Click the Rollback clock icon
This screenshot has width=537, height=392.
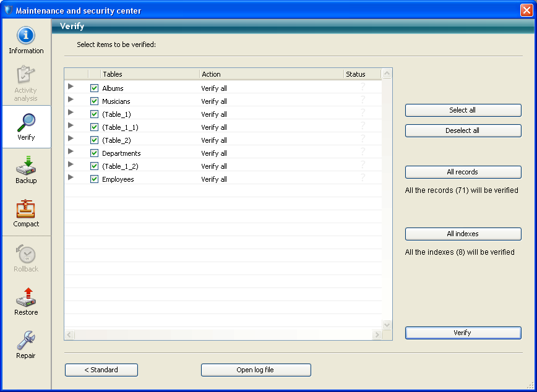pos(26,254)
